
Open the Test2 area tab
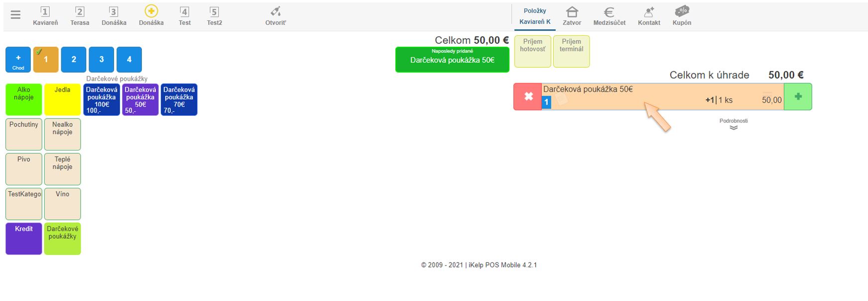(214, 16)
